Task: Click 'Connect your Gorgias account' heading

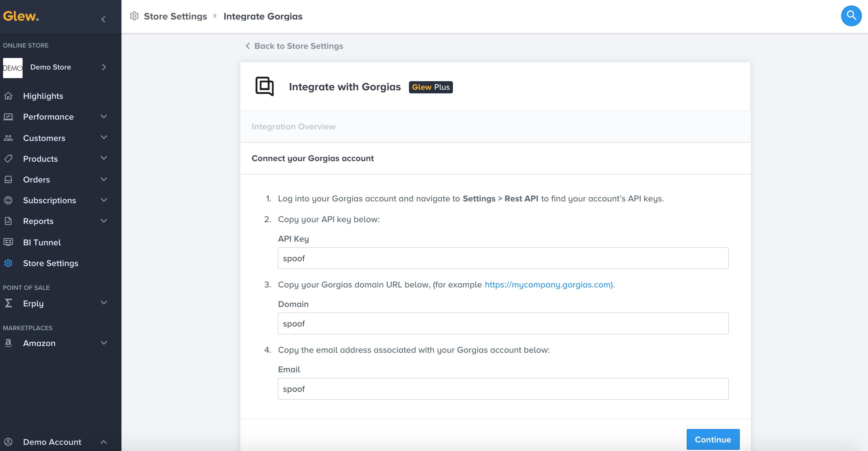Action: point(312,158)
